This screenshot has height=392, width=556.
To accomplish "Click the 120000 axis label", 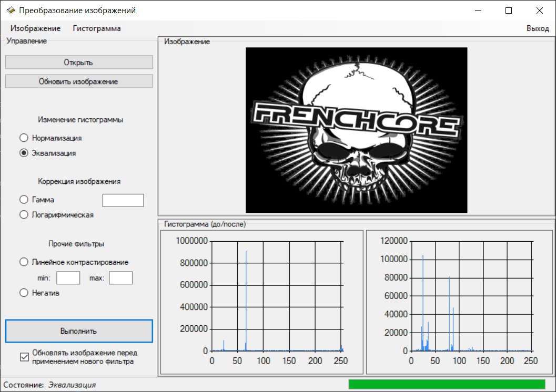I will (393, 241).
